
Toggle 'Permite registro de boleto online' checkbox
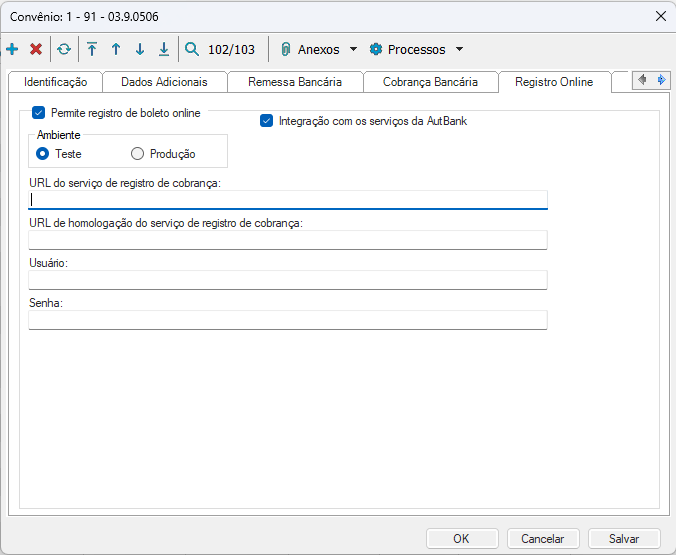[39, 113]
